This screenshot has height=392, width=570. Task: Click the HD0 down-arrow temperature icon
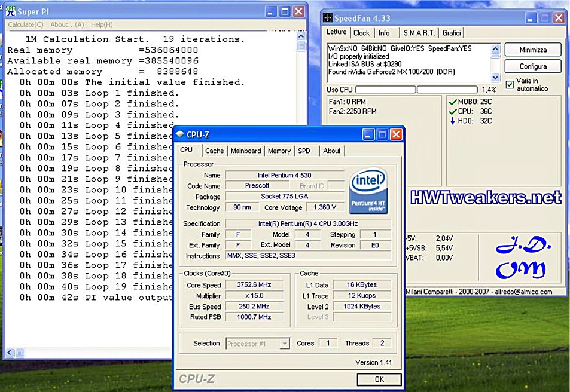click(x=453, y=121)
